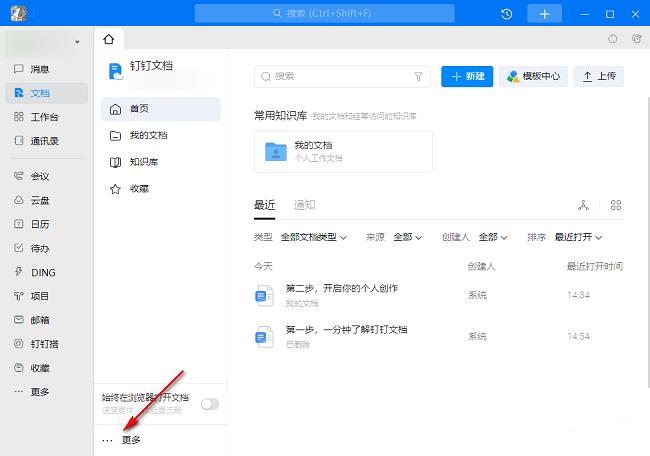The image size is (650, 456).
Task: Expand the 全部文档类型 dropdown
Action: click(x=313, y=237)
